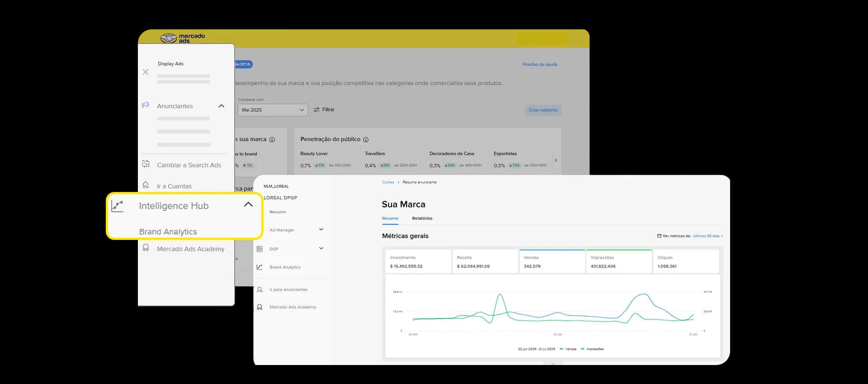Click the Filtrar filter icon
Screen dimensions: 868x384
point(316,110)
